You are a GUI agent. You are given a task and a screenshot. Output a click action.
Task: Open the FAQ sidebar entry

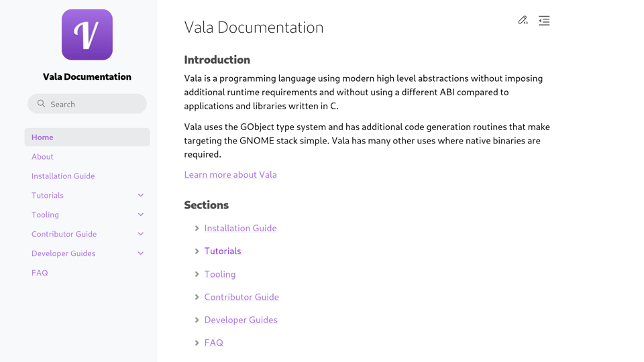[x=40, y=273]
